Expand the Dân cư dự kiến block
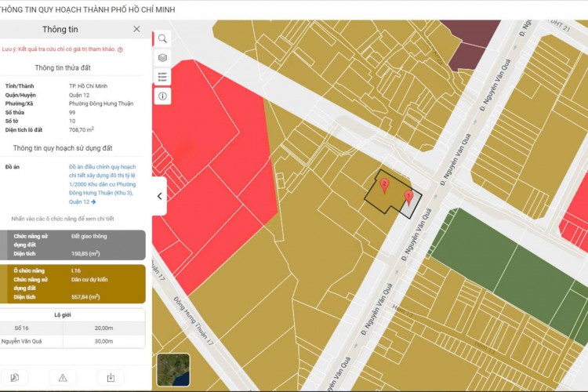The width and height of the screenshot is (588, 392). tap(72, 283)
